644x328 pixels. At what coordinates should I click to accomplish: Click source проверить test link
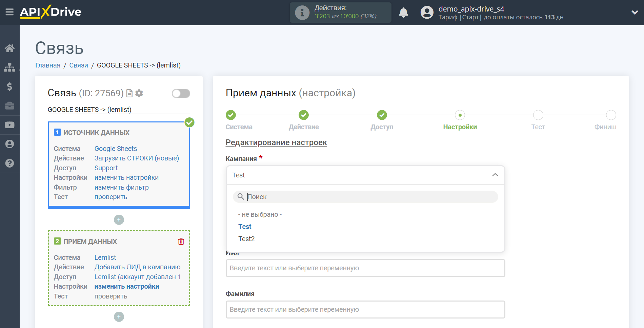point(111,197)
